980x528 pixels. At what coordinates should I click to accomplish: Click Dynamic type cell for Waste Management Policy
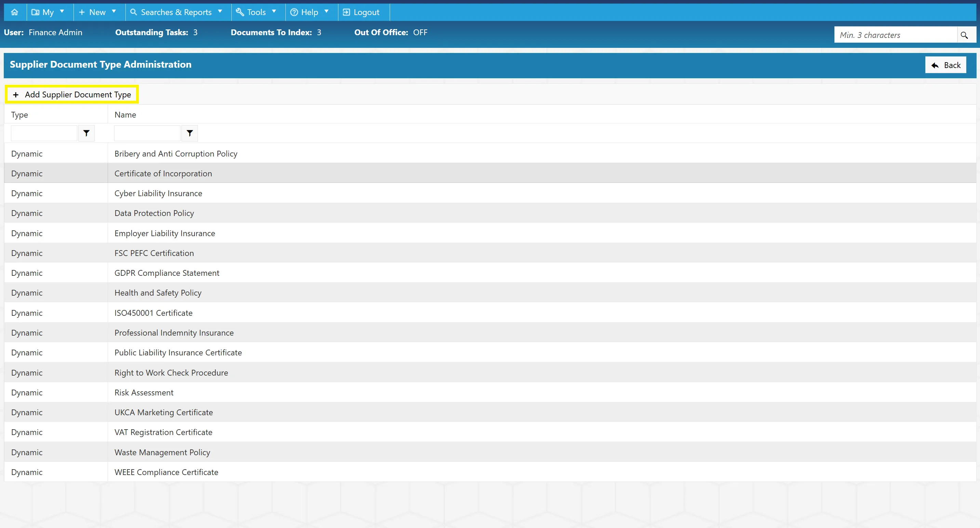coord(56,452)
